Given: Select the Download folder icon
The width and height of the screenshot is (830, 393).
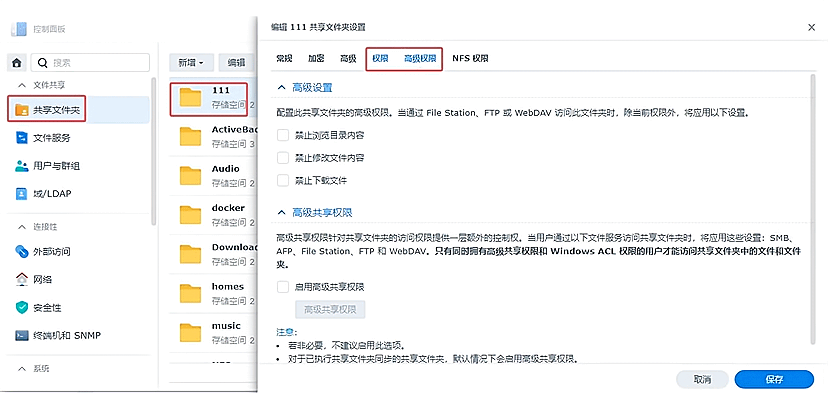Looking at the screenshot, I should point(190,254).
